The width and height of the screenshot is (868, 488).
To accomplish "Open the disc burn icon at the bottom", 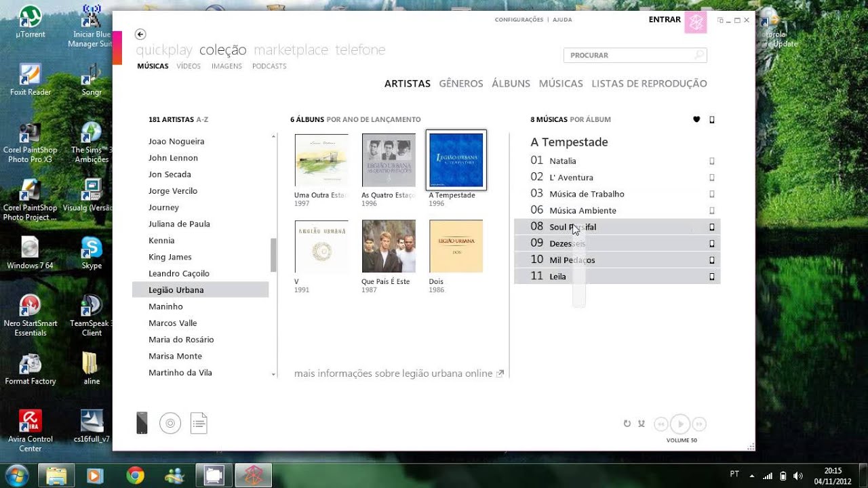I will (170, 424).
